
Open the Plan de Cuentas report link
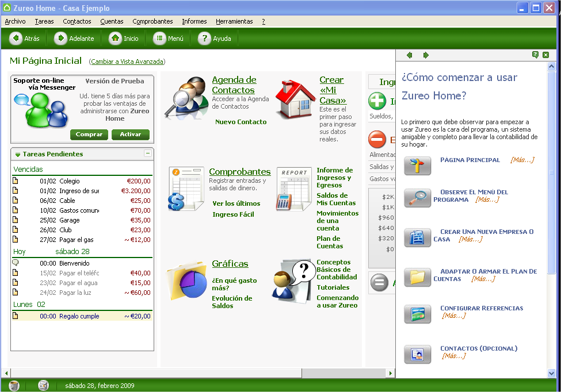pos(330,243)
